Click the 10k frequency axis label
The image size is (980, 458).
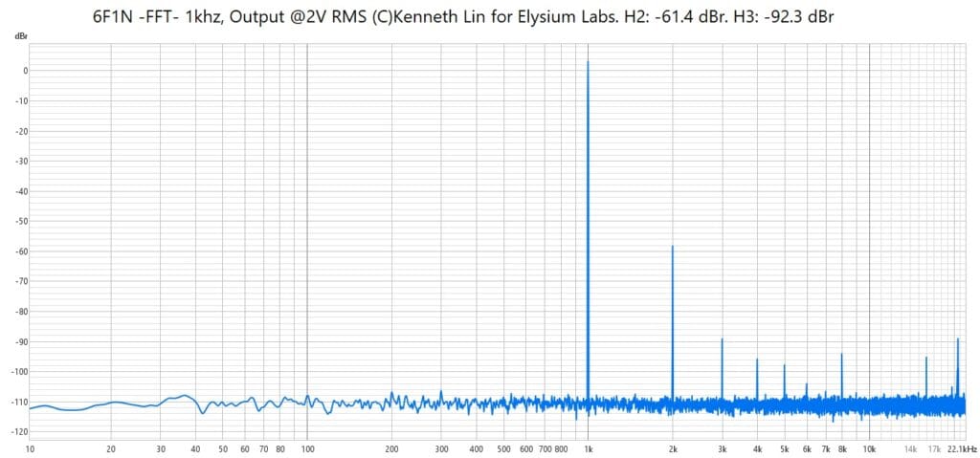point(869,449)
